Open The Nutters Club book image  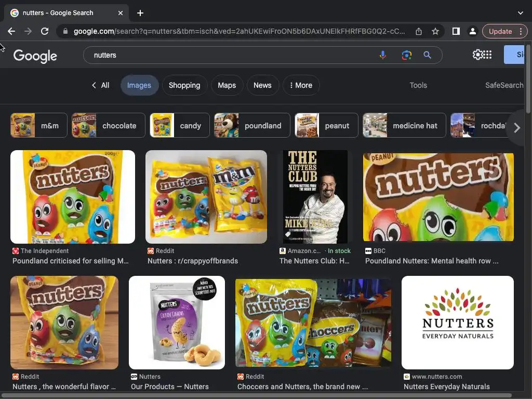(x=315, y=197)
